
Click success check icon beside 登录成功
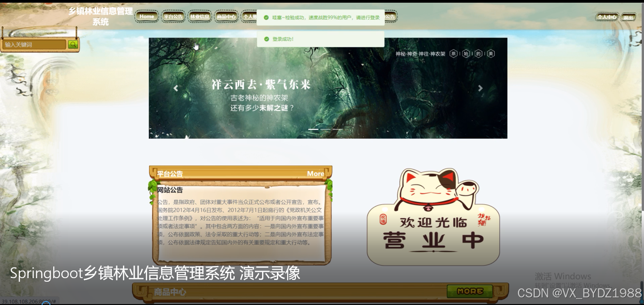[266, 39]
